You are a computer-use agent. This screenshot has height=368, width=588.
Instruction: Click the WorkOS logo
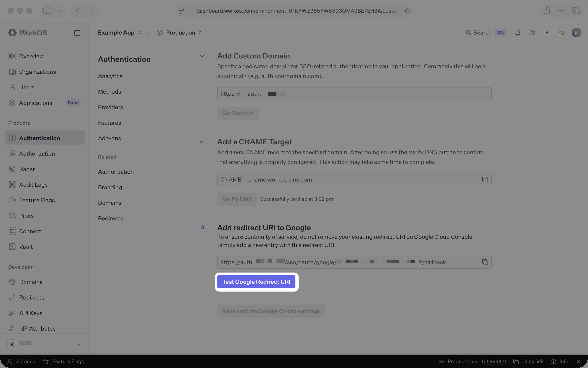point(27,33)
